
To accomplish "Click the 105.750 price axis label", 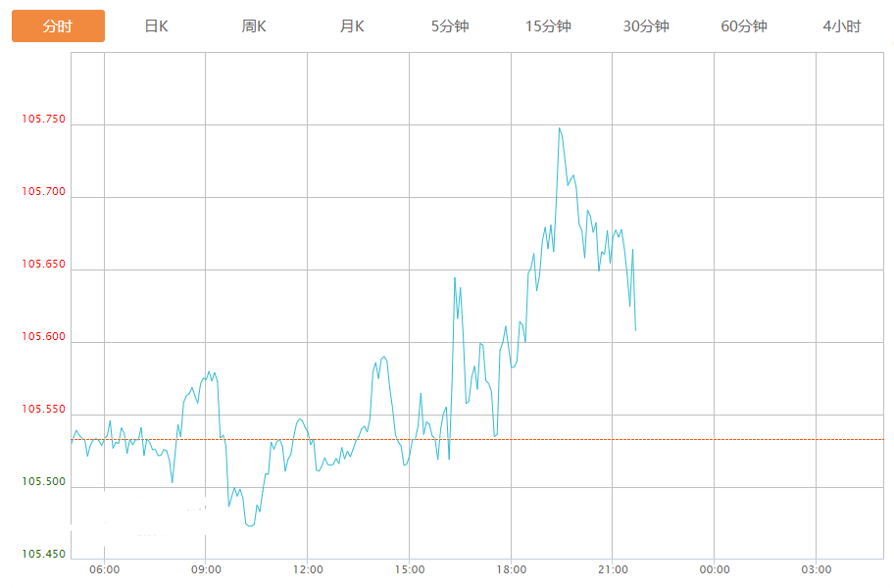I will (42, 120).
